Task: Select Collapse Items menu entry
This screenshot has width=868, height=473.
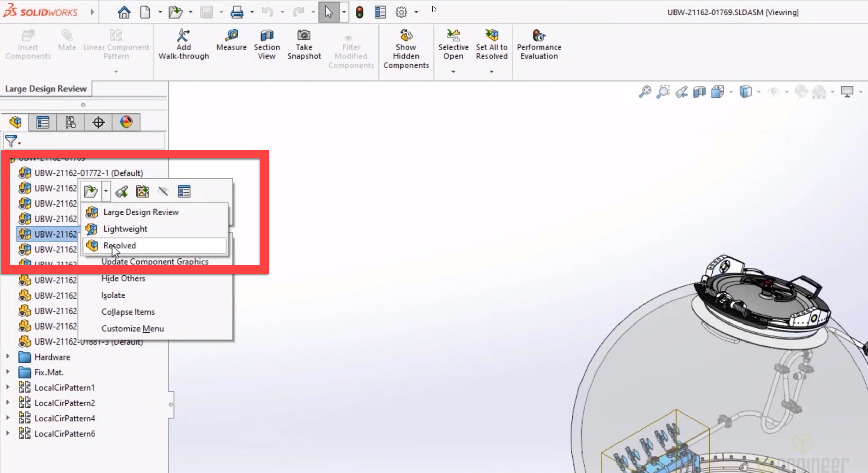Action: tap(128, 312)
